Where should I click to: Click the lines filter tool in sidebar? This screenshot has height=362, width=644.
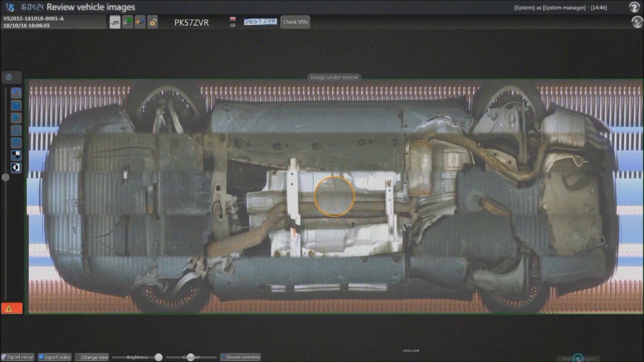(16, 143)
